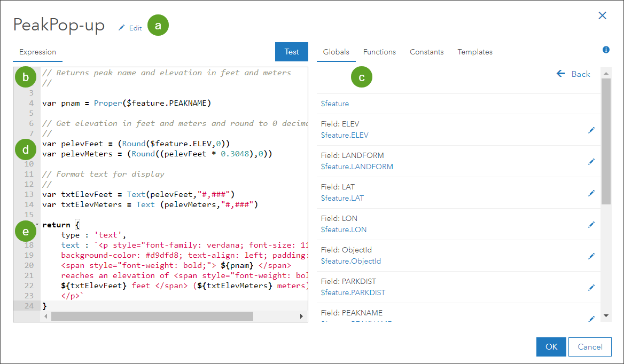Click the back arrow icon above the globals list
624x364 pixels.
tap(560, 74)
